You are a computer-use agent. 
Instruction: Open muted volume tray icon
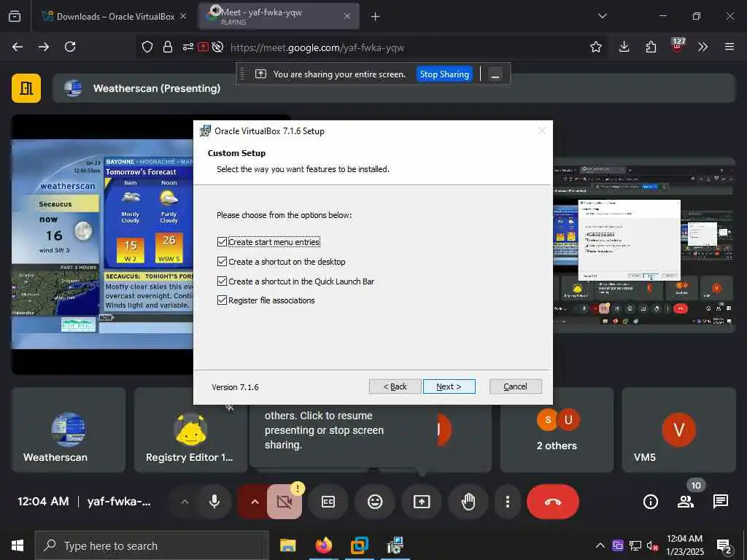652,545
